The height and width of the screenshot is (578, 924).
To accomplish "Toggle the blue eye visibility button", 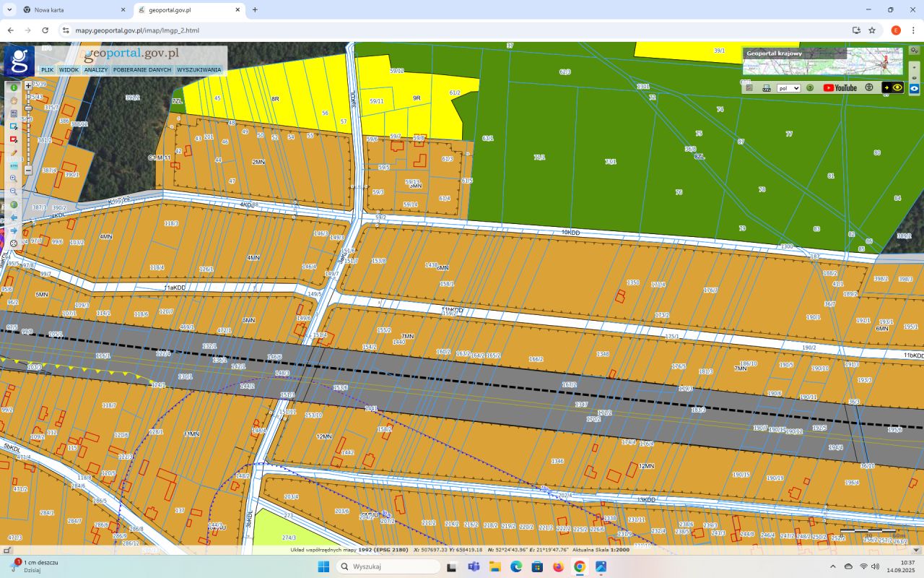I will pyautogui.click(x=914, y=88).
